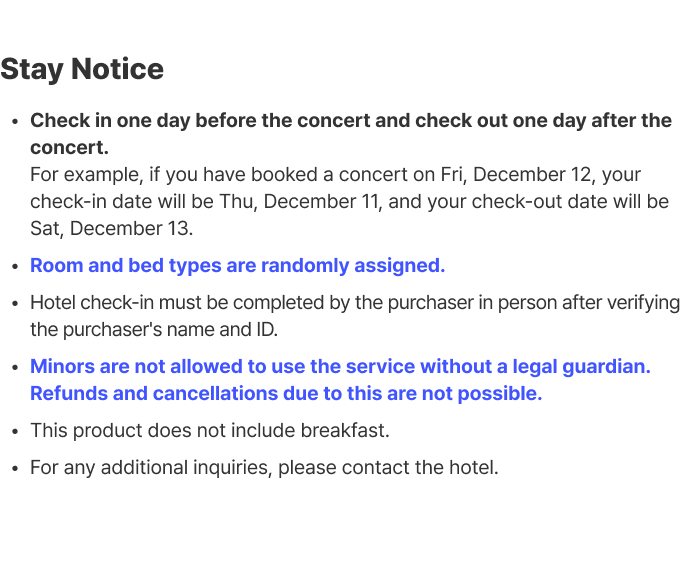Click the hotel check-in by purchaser sentence
700x580 pixels.
tap(354, 303)
